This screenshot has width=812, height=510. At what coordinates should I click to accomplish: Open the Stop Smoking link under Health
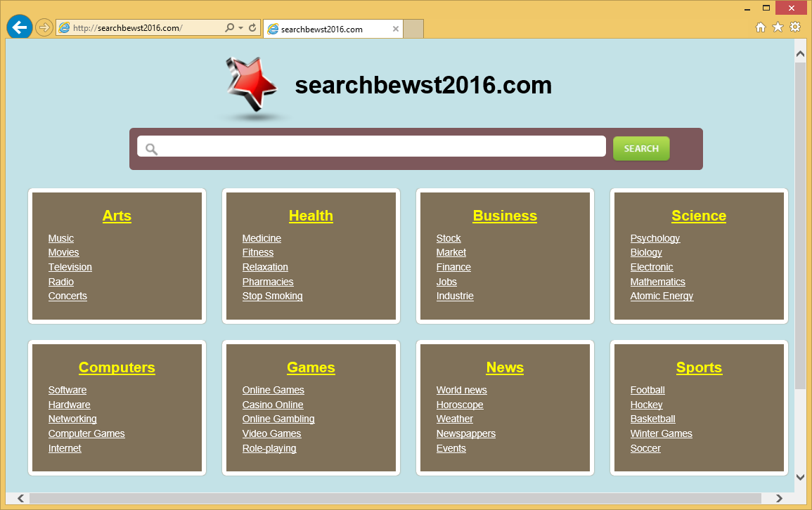(272, 296)
